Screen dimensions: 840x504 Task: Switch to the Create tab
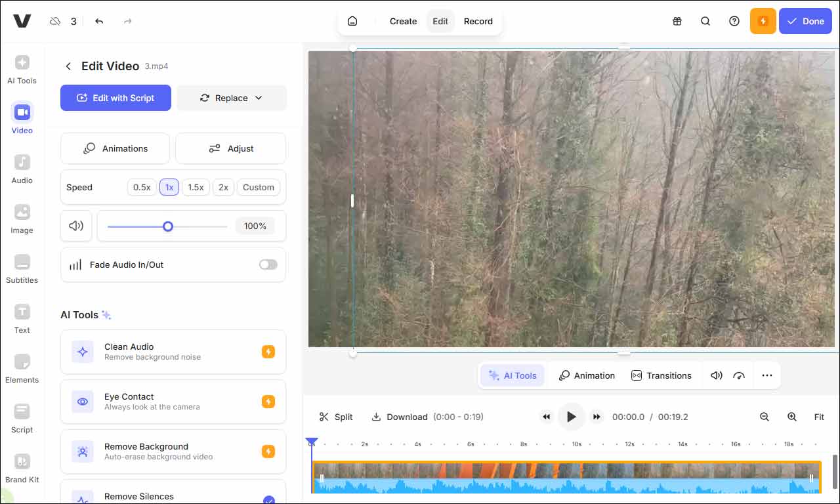pyautogui.click(x=403, y=21)
